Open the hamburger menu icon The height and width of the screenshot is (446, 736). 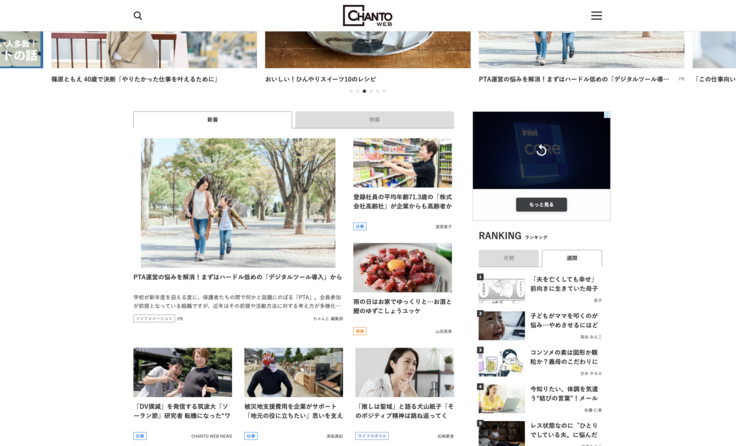[596, 16]
